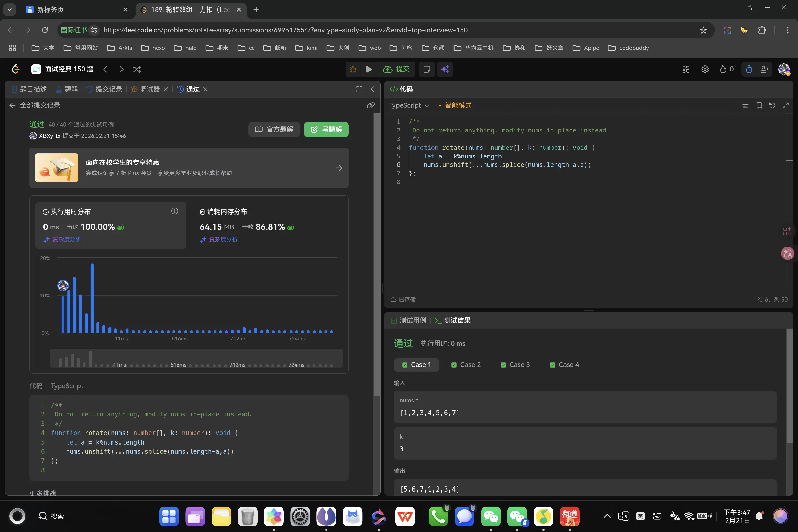
Task: Click the 写题解 green button
Action: [x=326, y=129]
